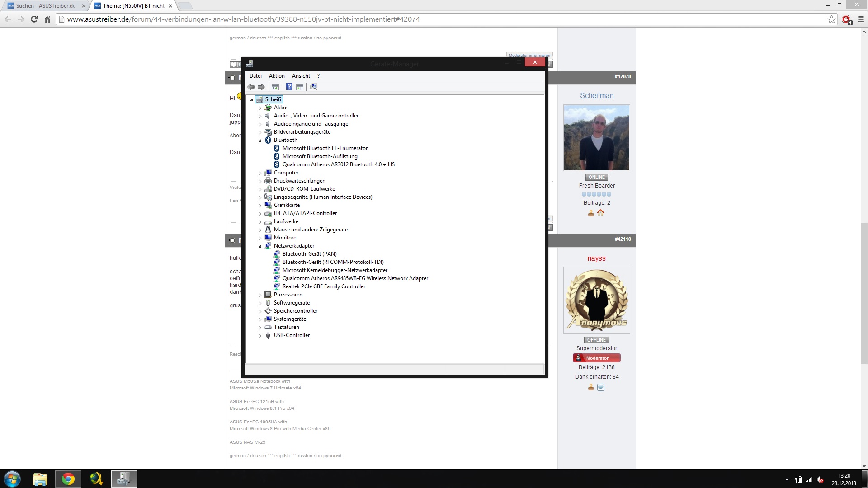This screenshot has width=868, height=488.
Task: Select the Thema: [N550JV] BT nicht tab
Action: click(x=133, y=6)
